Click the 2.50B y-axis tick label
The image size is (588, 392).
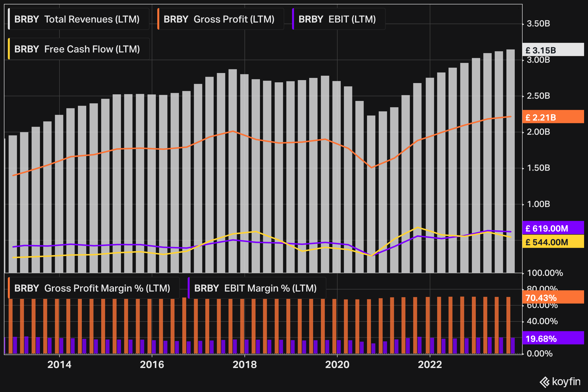[539, 96]
